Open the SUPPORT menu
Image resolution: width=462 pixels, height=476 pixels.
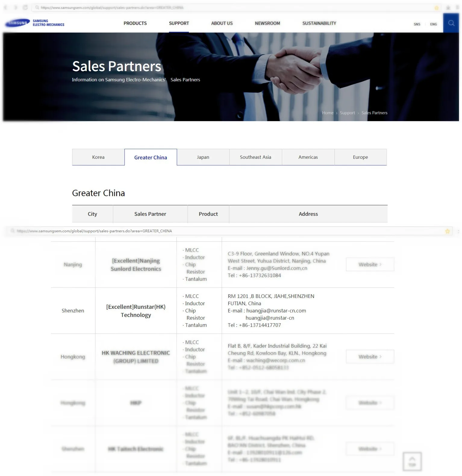(x=179, y=23)
